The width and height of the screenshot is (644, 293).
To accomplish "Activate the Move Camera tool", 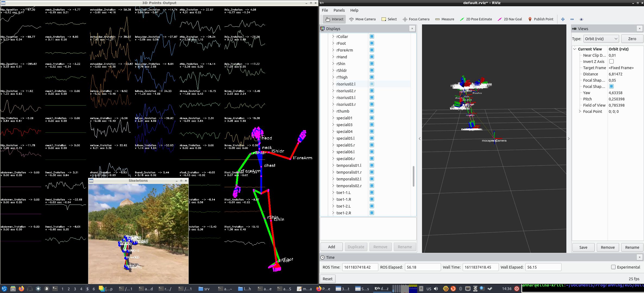I will coord(363,19).
